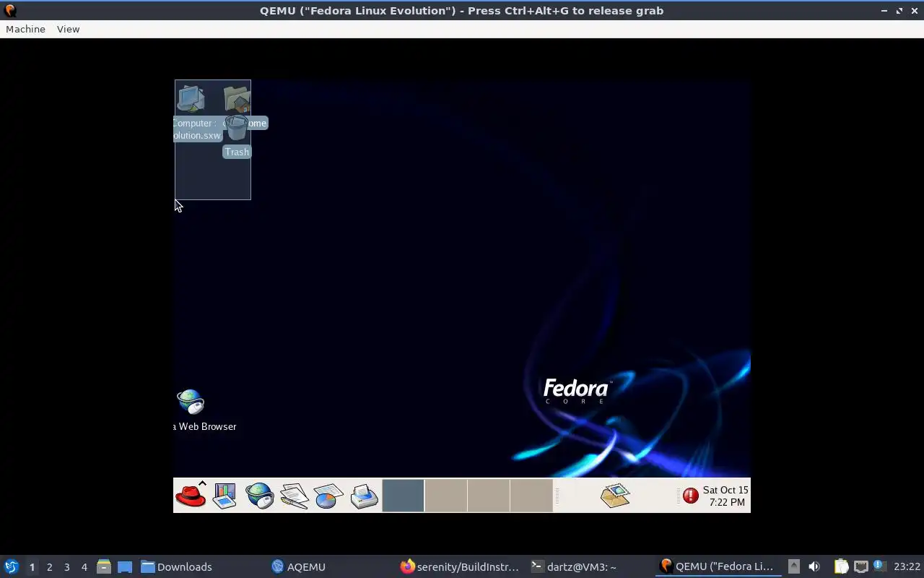
Task: Open the Red Hat main menu
Action: (x=191, y=496)
